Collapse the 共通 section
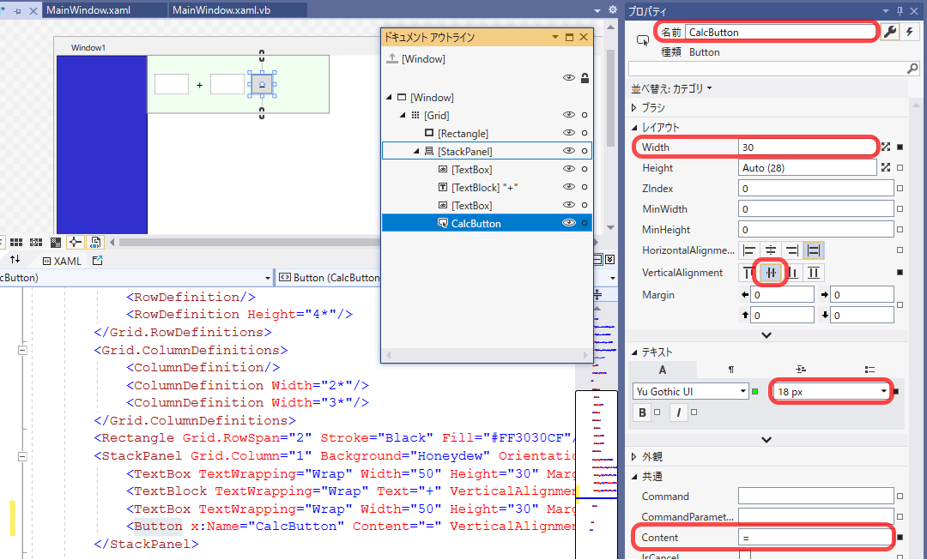Screen dimensions: 927x560 pyautogui.click(x=634, y=476)
